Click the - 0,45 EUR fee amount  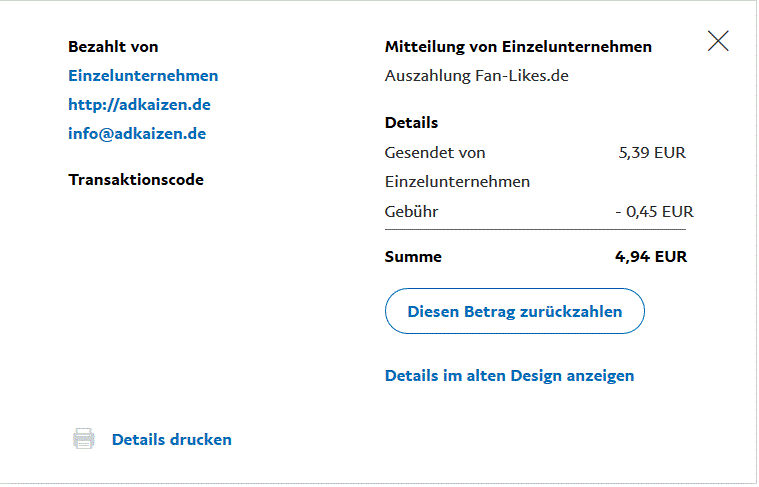coord(654,212)
